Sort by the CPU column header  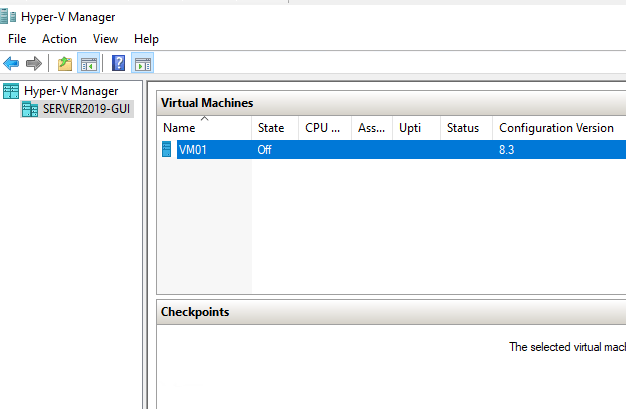[x=325, y=128]
